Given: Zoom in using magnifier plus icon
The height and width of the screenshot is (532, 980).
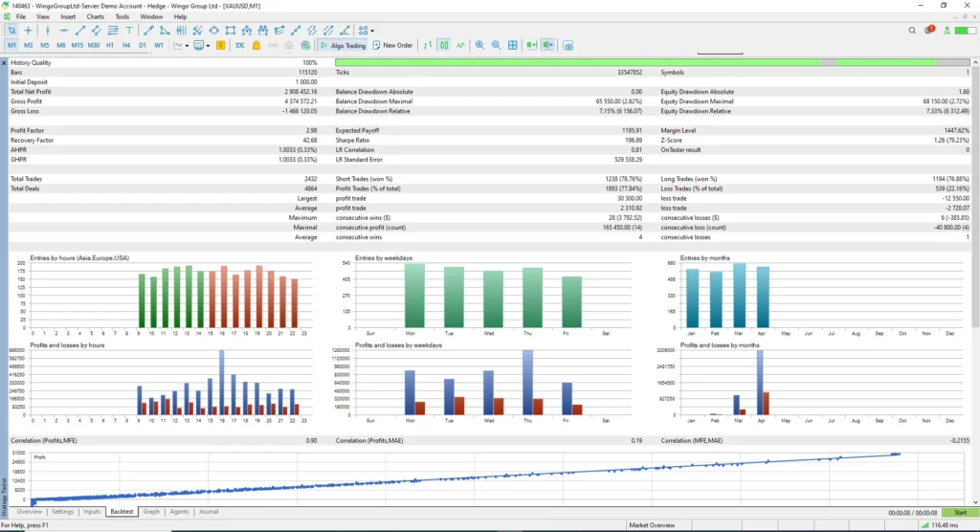Looking at the screenshot, I should pyautogui.click(x=479, y=45).
